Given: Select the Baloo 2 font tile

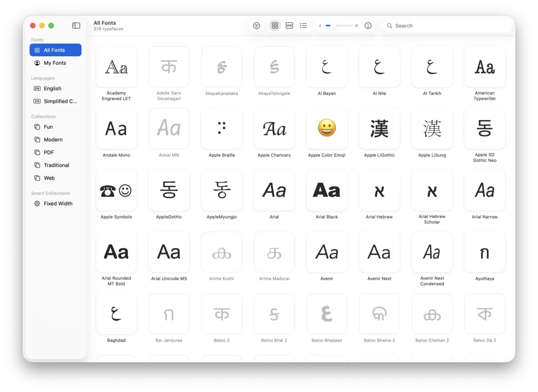Looking at the screenshot, I should pos(222,314).
